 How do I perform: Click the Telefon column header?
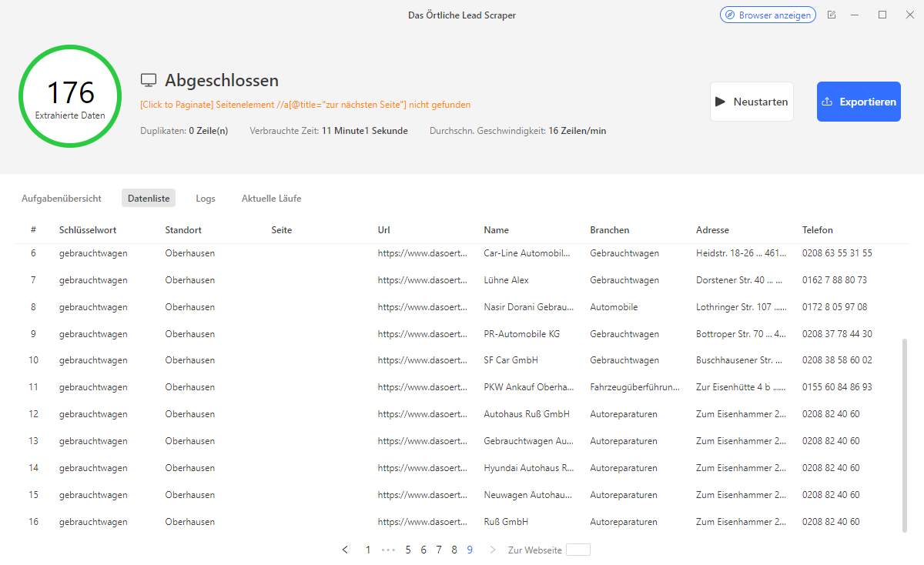pos(818,230)
